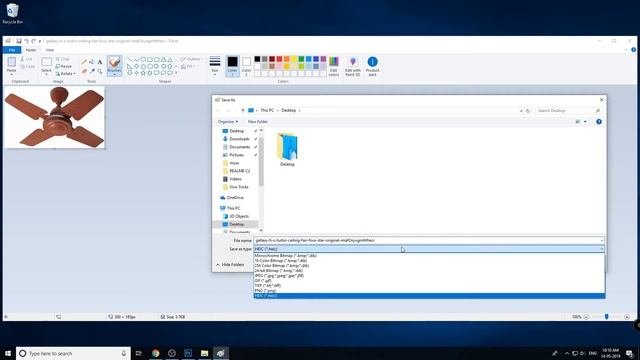Select the Fill with color bucket tool

91,62
